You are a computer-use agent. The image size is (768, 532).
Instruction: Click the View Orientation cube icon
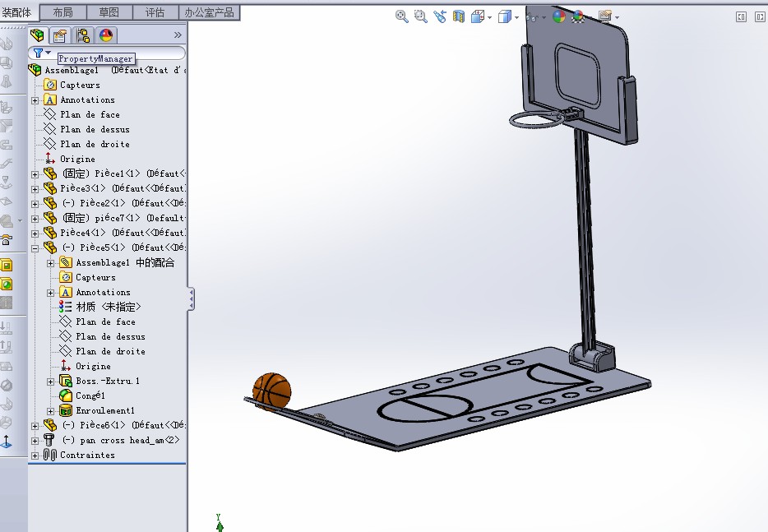pos(477,17)
